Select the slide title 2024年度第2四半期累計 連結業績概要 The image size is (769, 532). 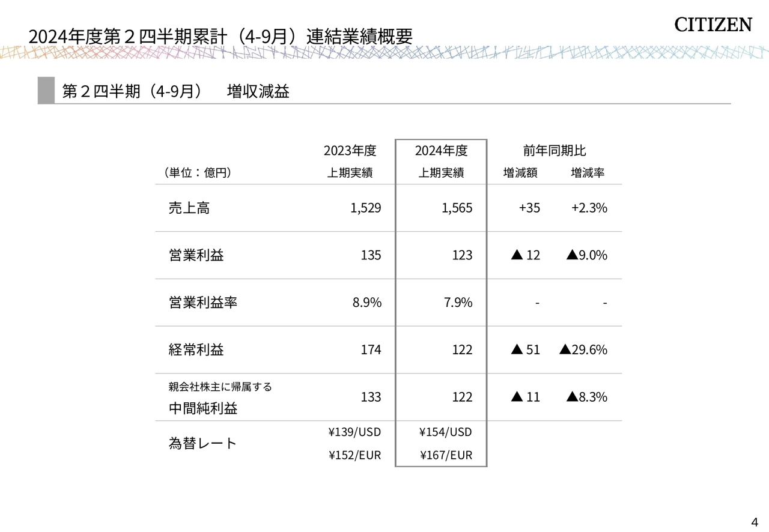[220, 36]
